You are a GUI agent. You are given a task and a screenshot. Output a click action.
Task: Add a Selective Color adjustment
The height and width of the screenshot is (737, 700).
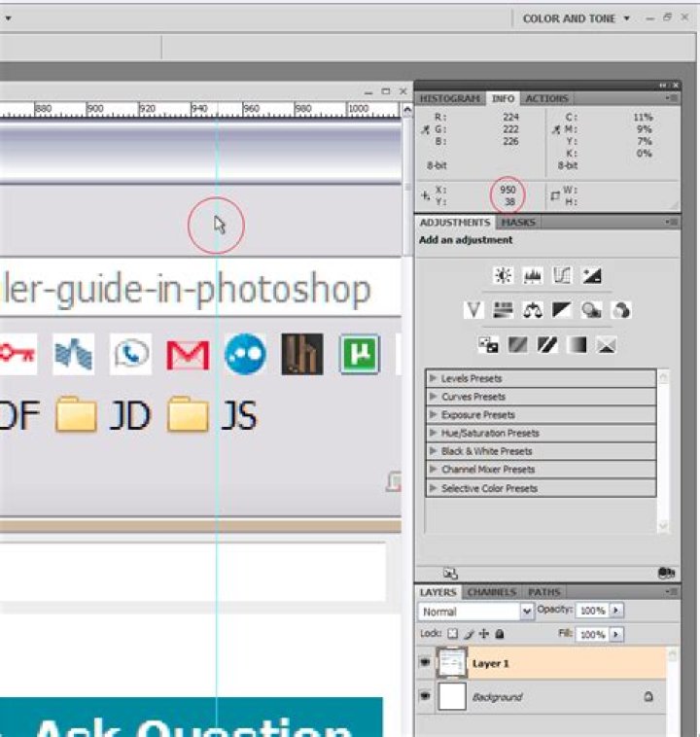(x=607, y=345)
